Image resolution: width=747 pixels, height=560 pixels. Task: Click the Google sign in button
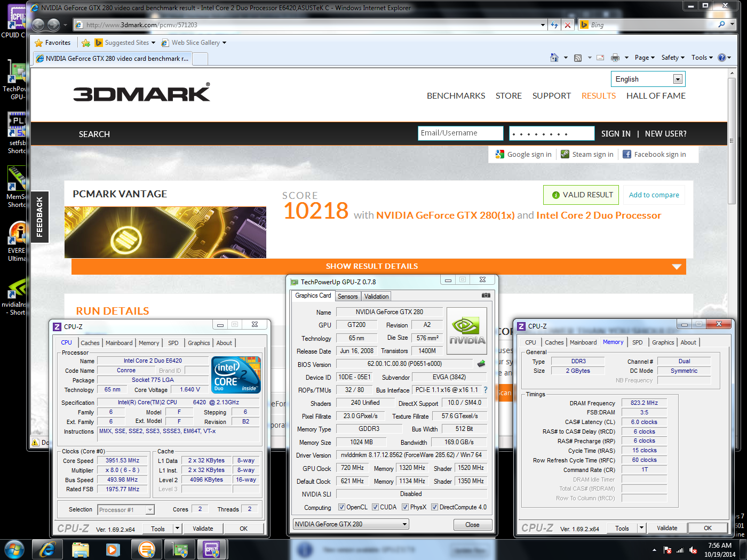coord(523,154)
